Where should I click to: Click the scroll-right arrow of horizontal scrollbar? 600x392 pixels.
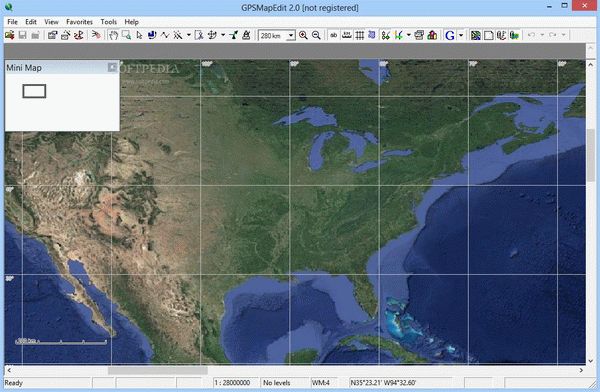581,371
